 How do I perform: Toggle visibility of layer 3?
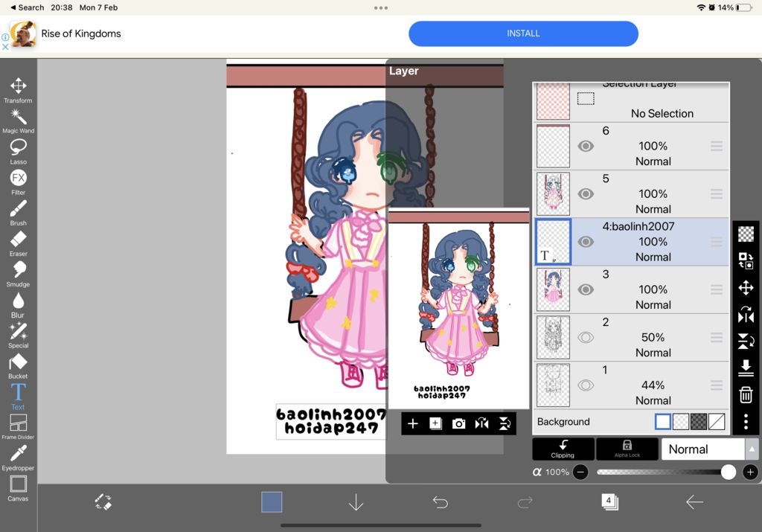[586, 289]
